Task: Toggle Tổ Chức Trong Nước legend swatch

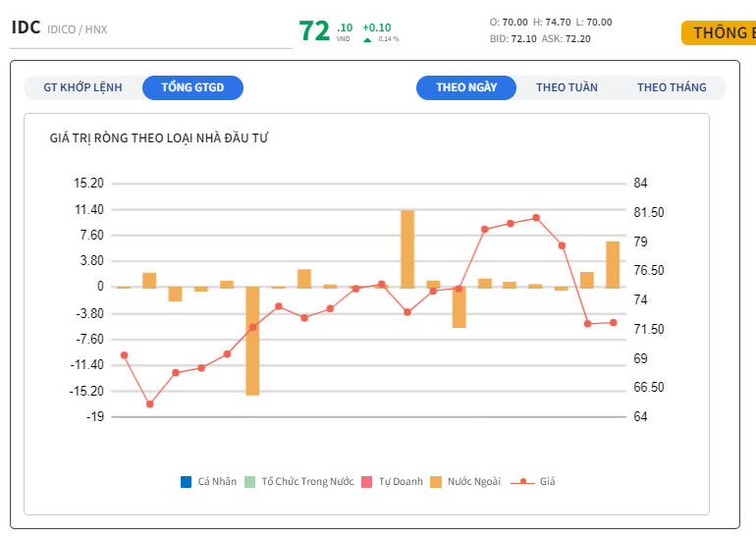Action: pos(249,482)
